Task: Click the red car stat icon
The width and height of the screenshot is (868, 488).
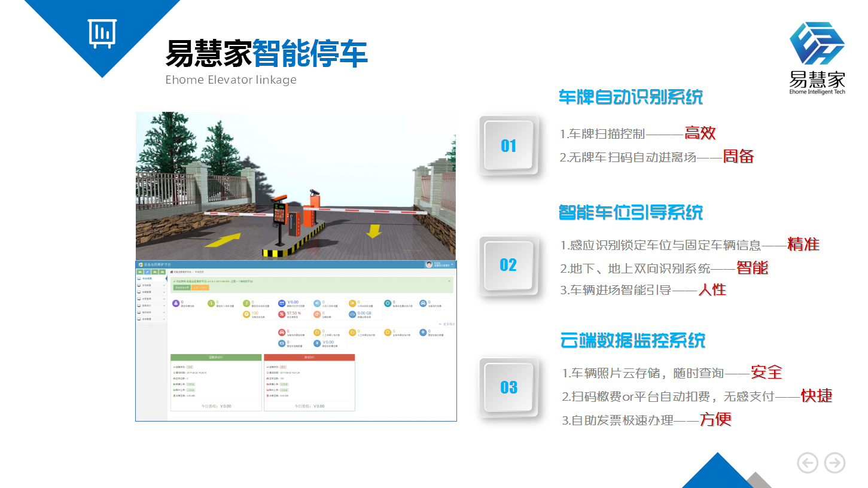Action: click(x=282, y=333)
